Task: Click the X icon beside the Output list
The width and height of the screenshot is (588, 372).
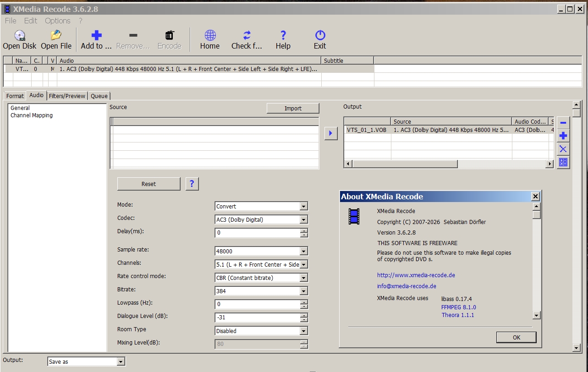Action: point(563,149)
